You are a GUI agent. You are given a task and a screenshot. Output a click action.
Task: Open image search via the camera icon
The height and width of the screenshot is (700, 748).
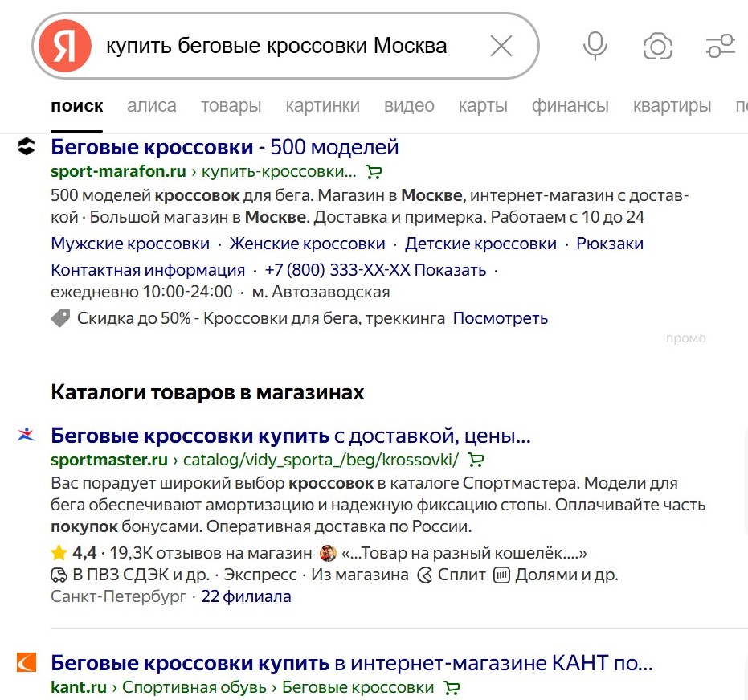(658, 46)
